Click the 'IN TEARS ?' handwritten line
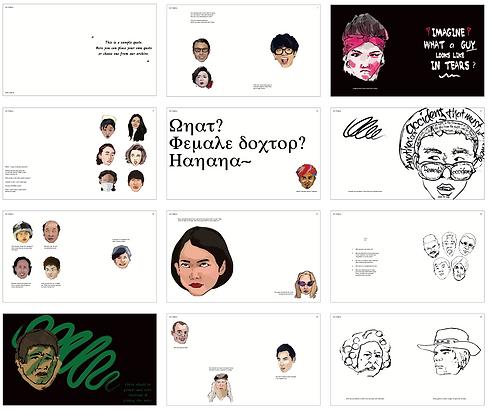 click(x=452, y=65)
